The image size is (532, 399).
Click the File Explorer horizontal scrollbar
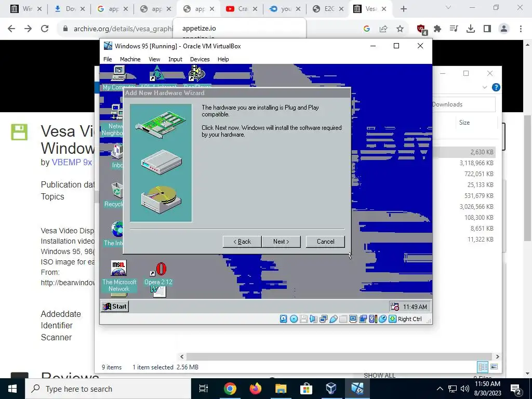click(x=339, y=356)
